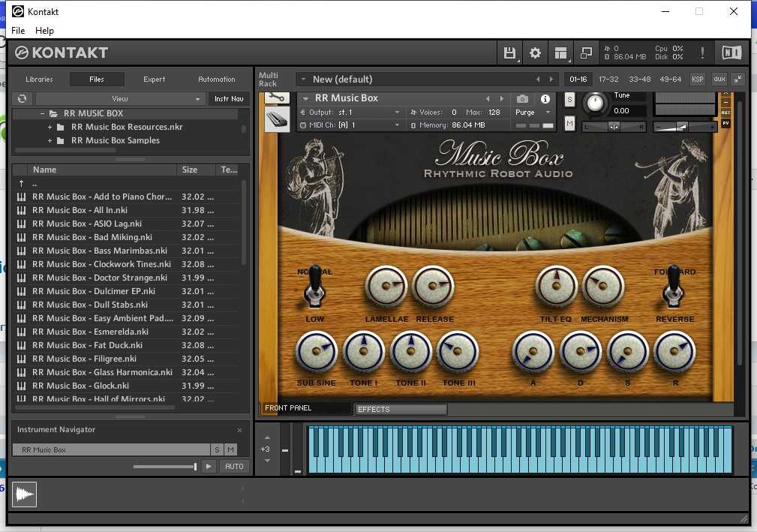
Task: Click the Instr Nav button
Action: pos(229,99)
